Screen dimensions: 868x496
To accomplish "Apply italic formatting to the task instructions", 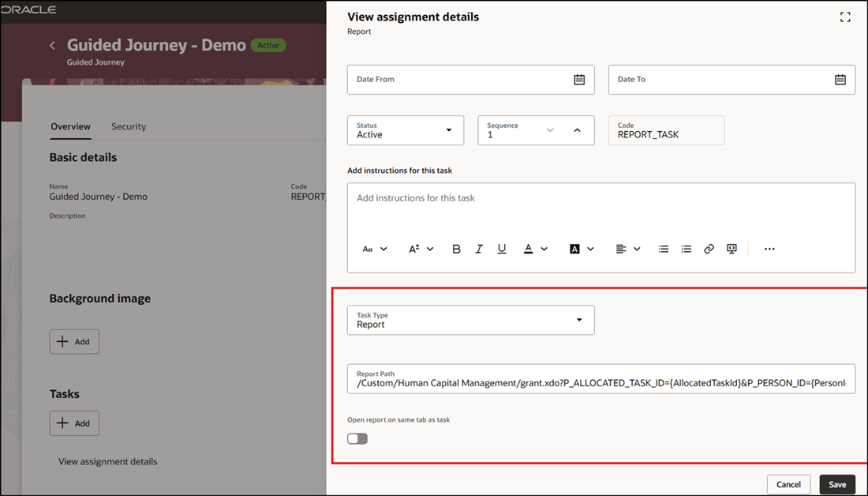I will pyautogui.click(x=479, y=248).
